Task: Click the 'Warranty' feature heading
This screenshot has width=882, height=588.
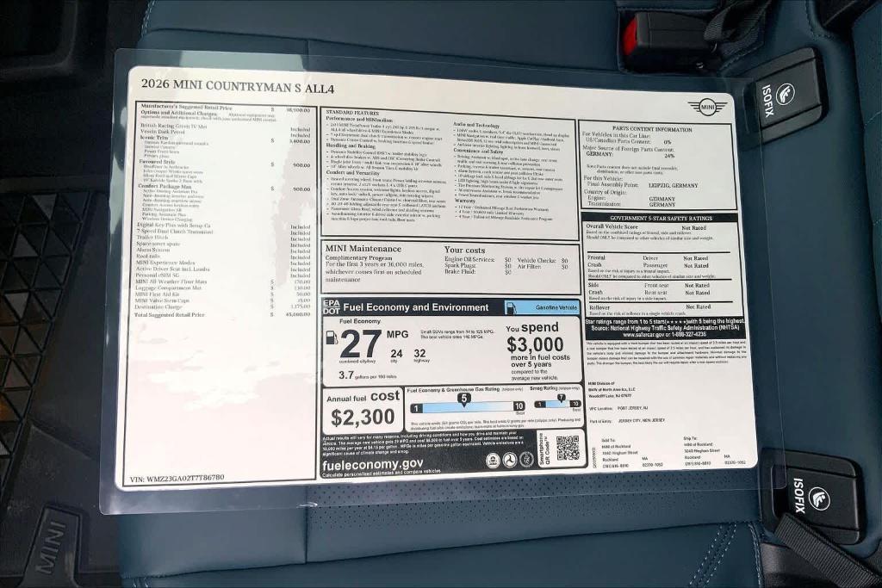Action: pyautogui.click(x=464, y=200)
